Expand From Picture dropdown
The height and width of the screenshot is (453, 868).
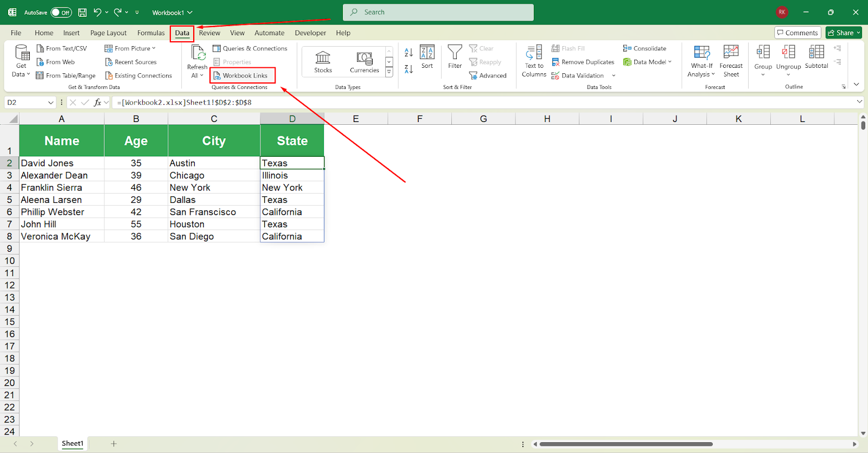point(154,48)
